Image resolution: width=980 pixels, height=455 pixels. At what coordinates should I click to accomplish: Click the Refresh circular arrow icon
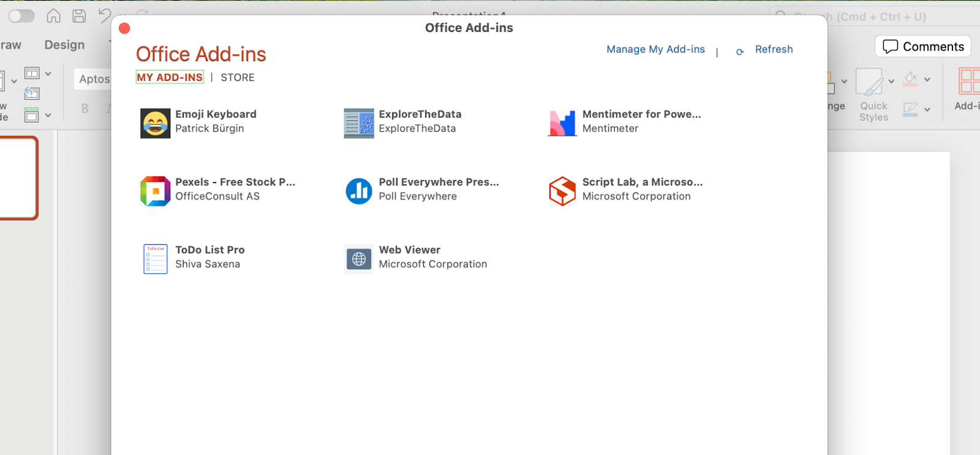tap(740, 52)
